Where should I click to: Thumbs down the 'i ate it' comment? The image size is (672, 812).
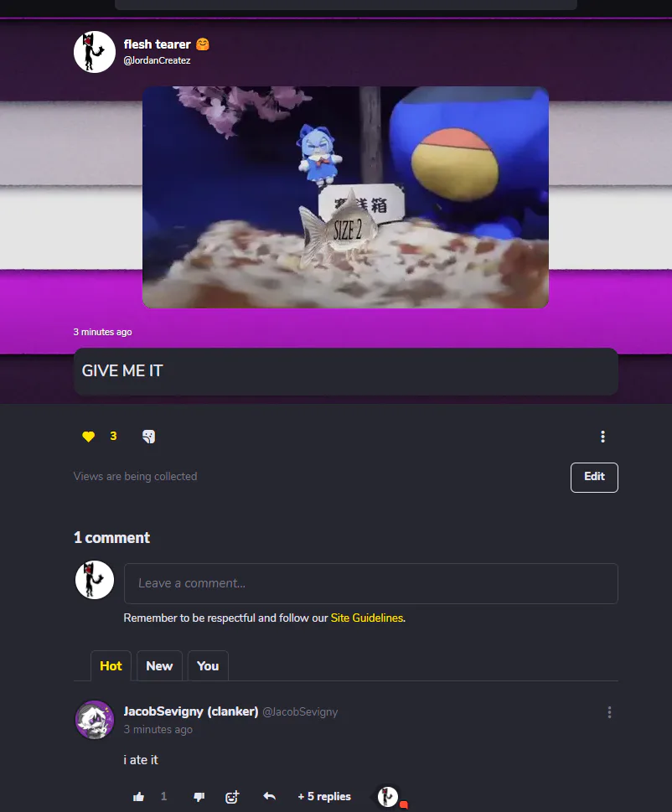coord(199,796)
